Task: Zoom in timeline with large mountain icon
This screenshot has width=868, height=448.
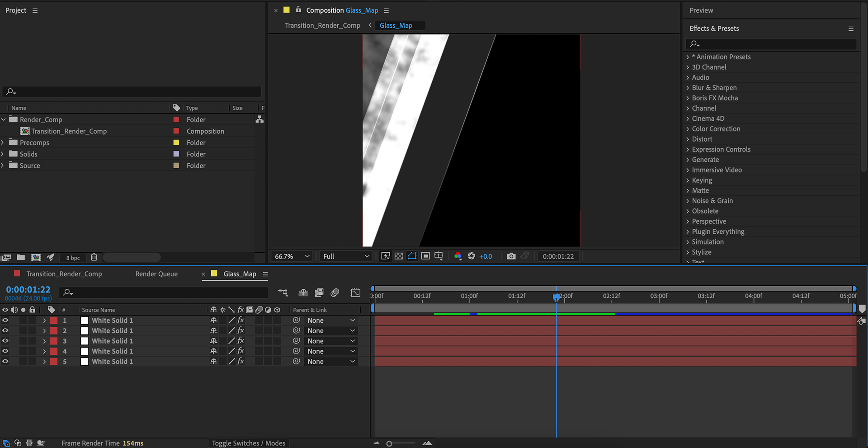Action: [x=427, y=443]
